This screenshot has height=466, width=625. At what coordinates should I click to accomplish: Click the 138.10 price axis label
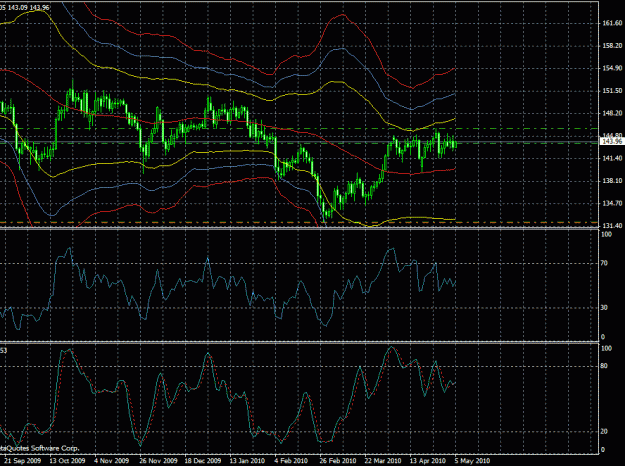coord(612,181)
